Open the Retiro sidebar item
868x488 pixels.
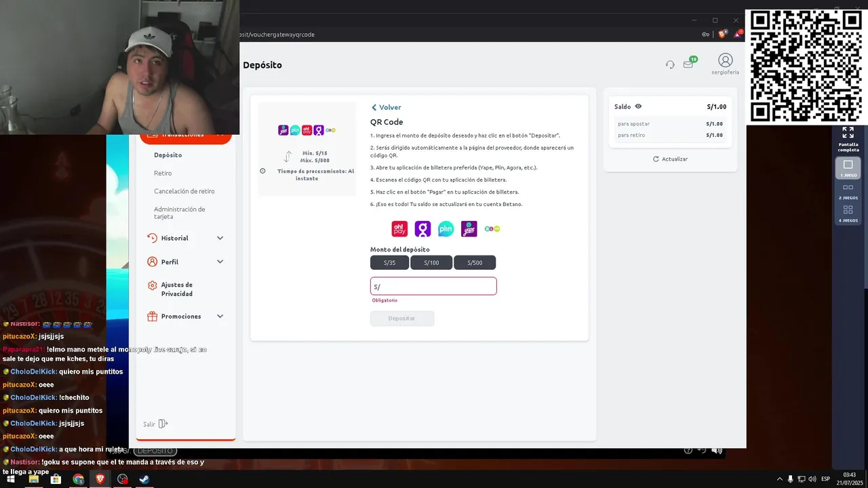pos(163,173)
